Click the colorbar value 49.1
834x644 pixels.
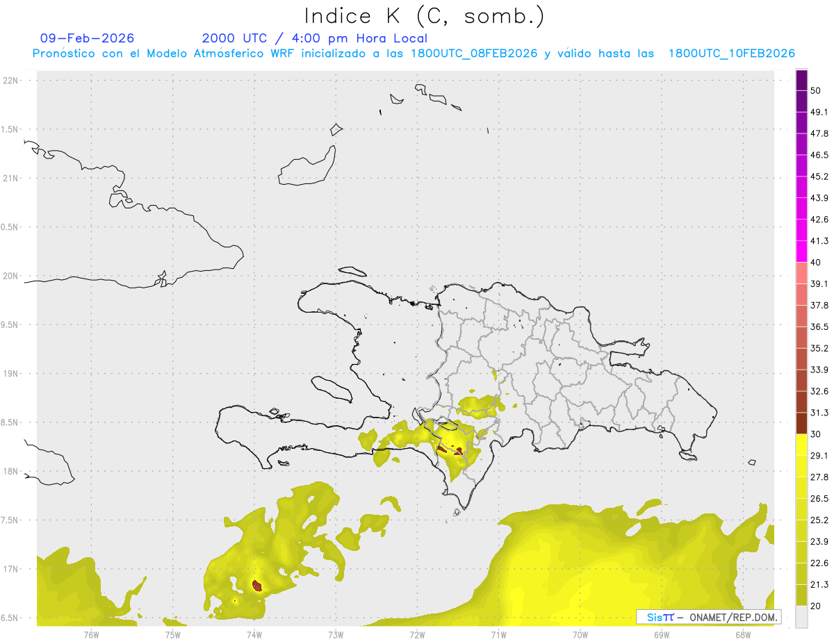(819, 112)
